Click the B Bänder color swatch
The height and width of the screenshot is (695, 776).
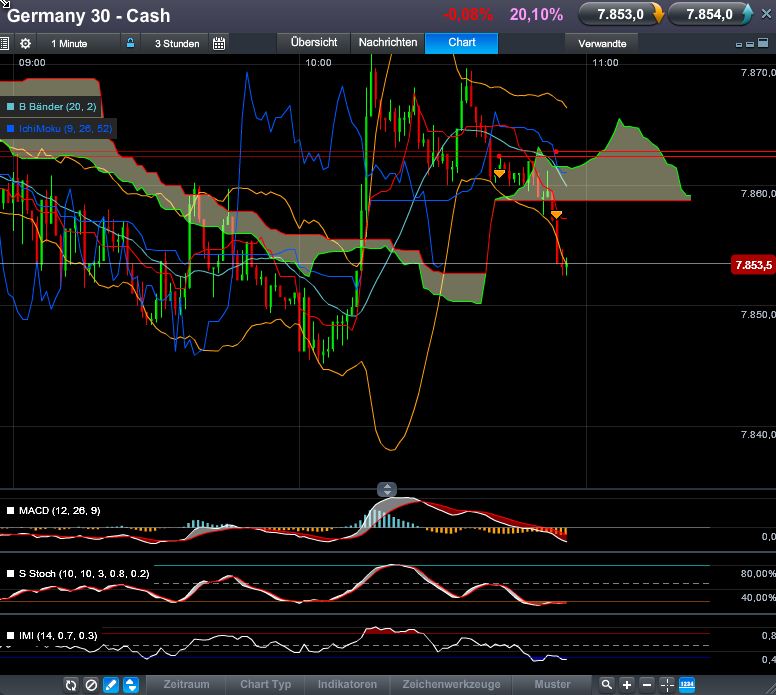pyautogui.click(x=10, y=106)
